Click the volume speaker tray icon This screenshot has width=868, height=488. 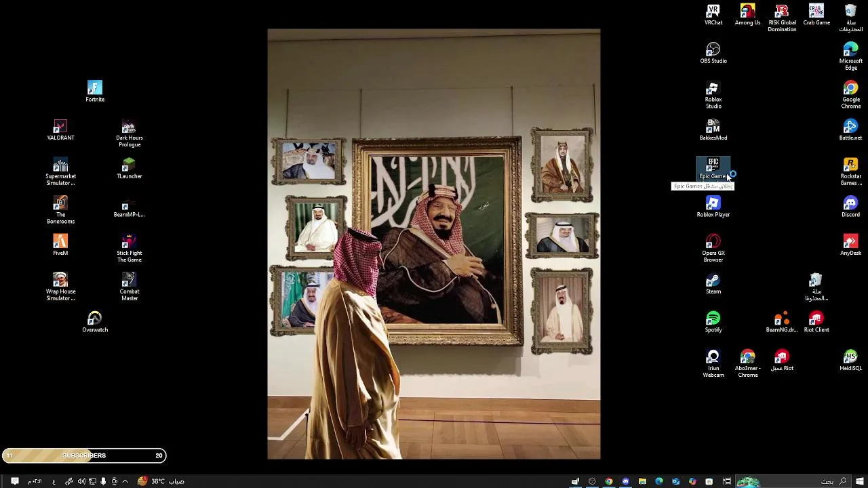click(x=81, y=481)
